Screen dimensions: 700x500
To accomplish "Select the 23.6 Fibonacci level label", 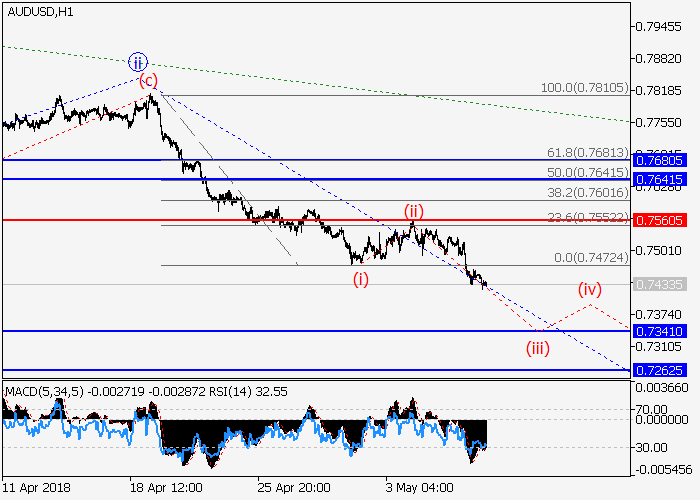I will [x=588, y=217].
